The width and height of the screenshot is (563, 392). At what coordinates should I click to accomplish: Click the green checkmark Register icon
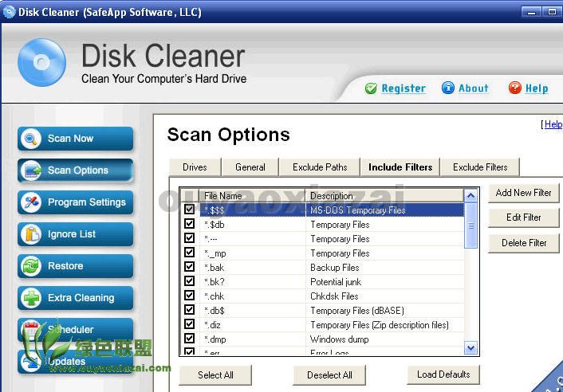coord(371,88)
